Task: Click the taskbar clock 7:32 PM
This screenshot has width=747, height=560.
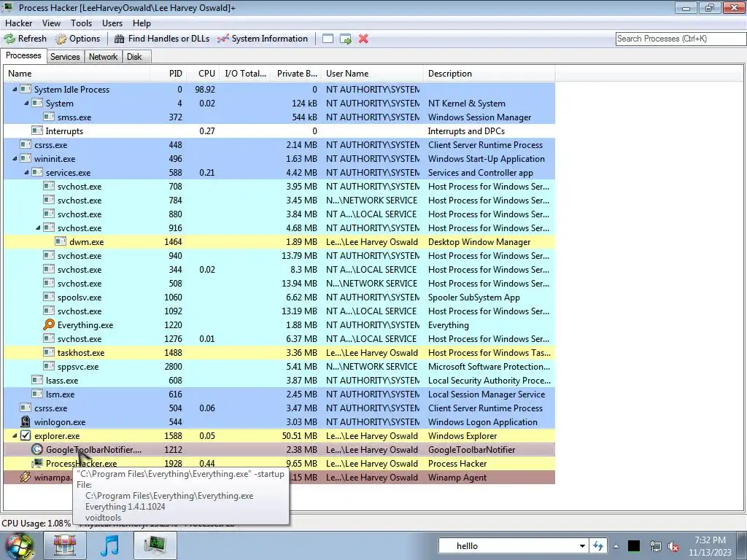Action: 710,540
